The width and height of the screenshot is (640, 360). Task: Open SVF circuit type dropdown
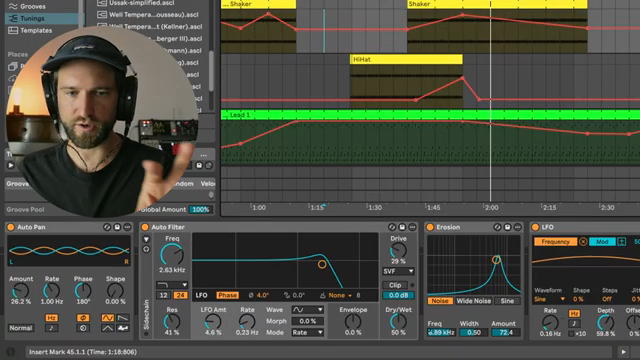[398, 271]
